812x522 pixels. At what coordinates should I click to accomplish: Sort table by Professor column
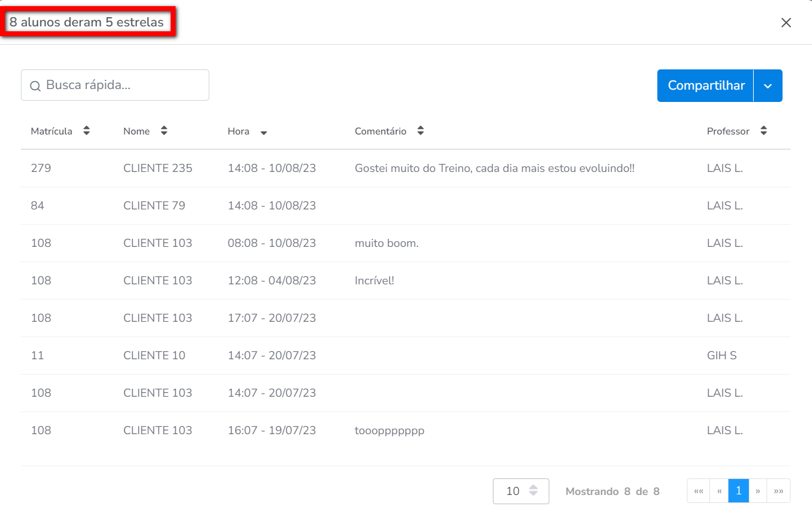pos(764,131)
